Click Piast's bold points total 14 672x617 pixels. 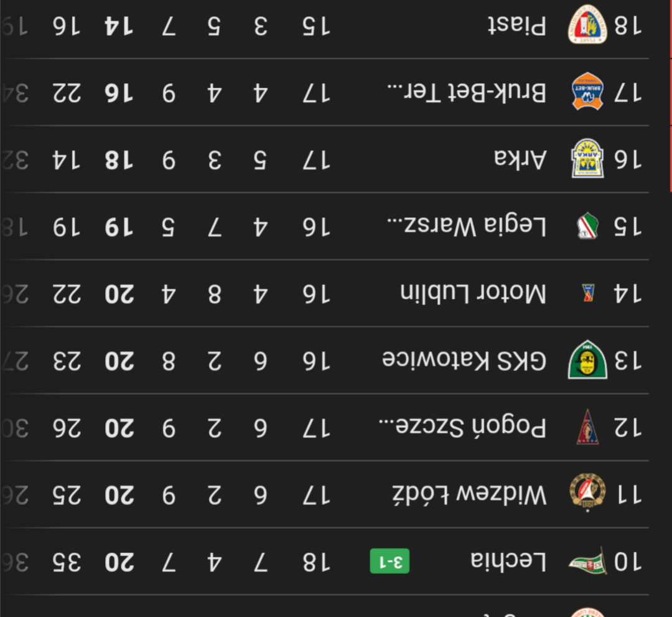click(x=119, y=26)
